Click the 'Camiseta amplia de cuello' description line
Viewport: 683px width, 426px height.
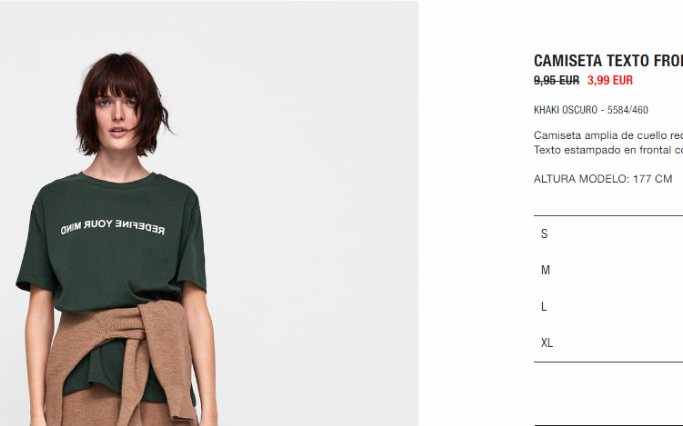pos(608,135)
